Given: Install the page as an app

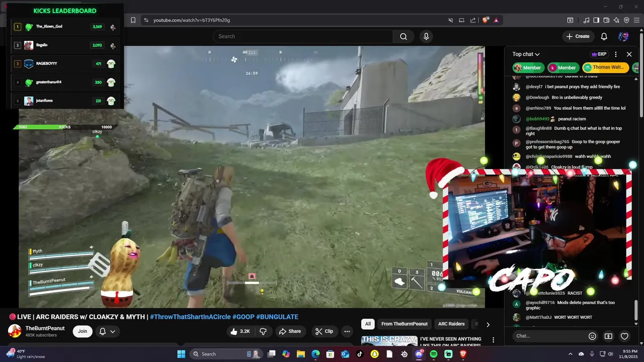Looking at the screenshot, I should coord(462,20).
